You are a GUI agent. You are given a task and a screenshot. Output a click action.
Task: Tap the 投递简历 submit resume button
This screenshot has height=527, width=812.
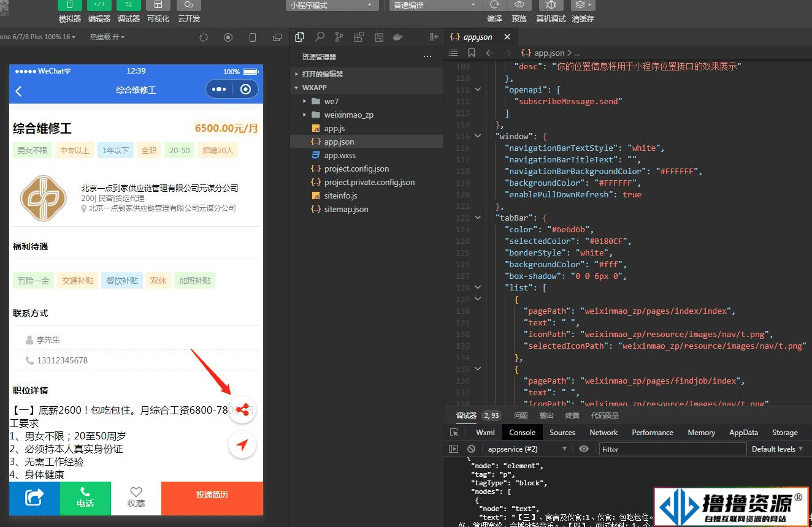(212, 498)
